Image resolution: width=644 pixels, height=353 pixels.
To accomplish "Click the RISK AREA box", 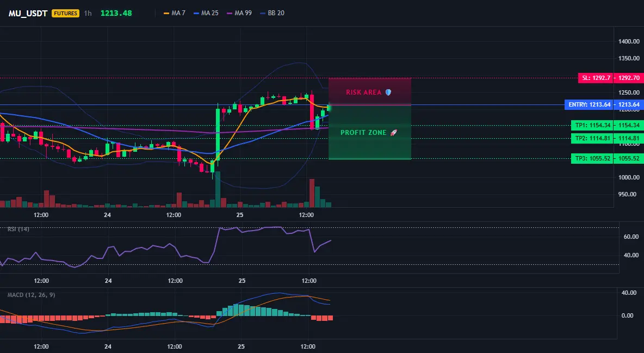I will tap(370, 91).
